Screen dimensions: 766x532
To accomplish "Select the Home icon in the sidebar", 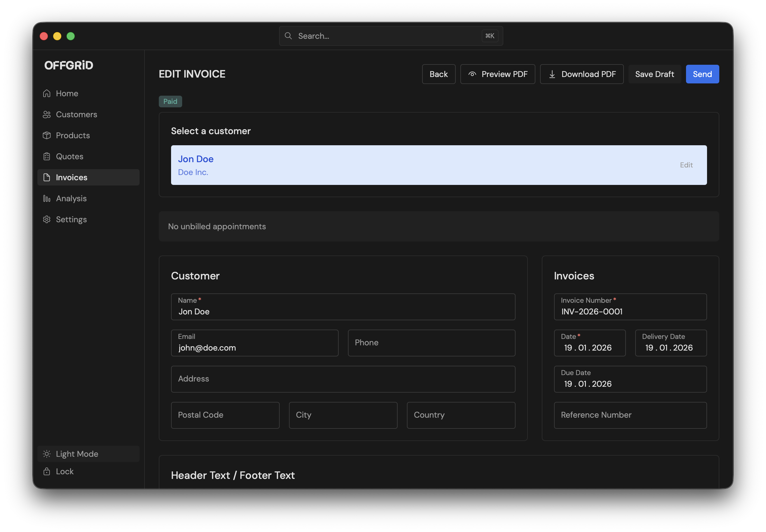I will click(x=47, y=93).
